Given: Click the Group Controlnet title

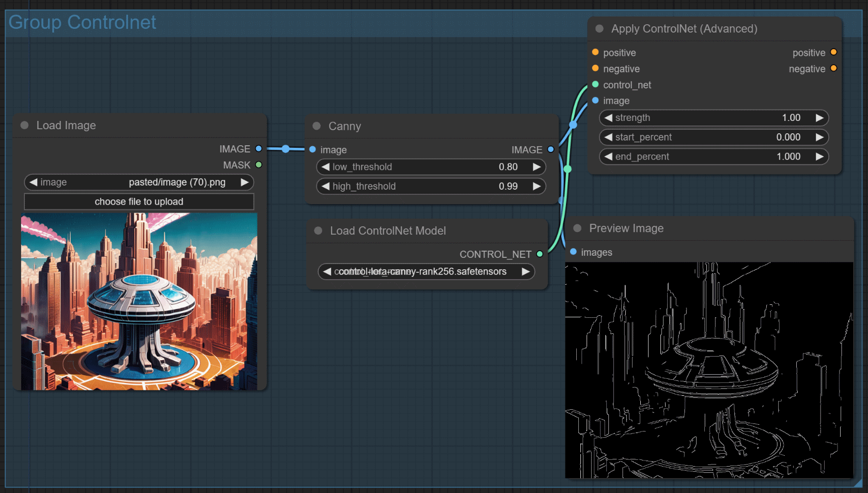Looking at the screenshot, I should point(82,22).
